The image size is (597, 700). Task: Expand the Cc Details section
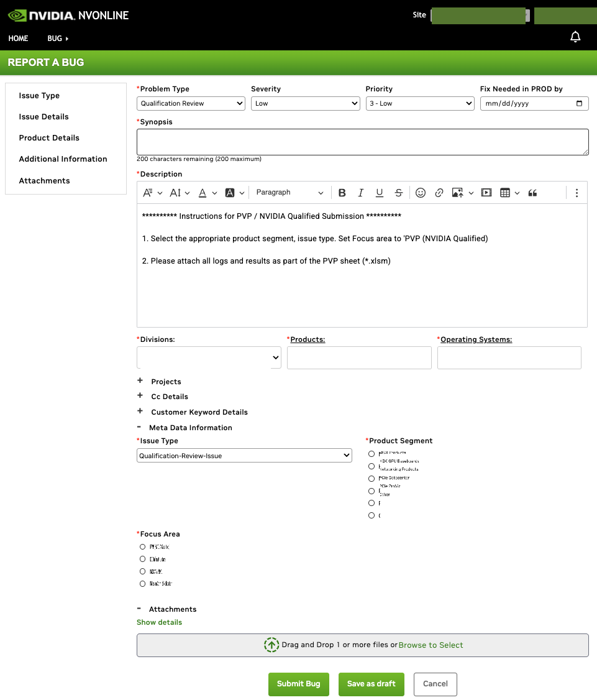coord(140,395)
